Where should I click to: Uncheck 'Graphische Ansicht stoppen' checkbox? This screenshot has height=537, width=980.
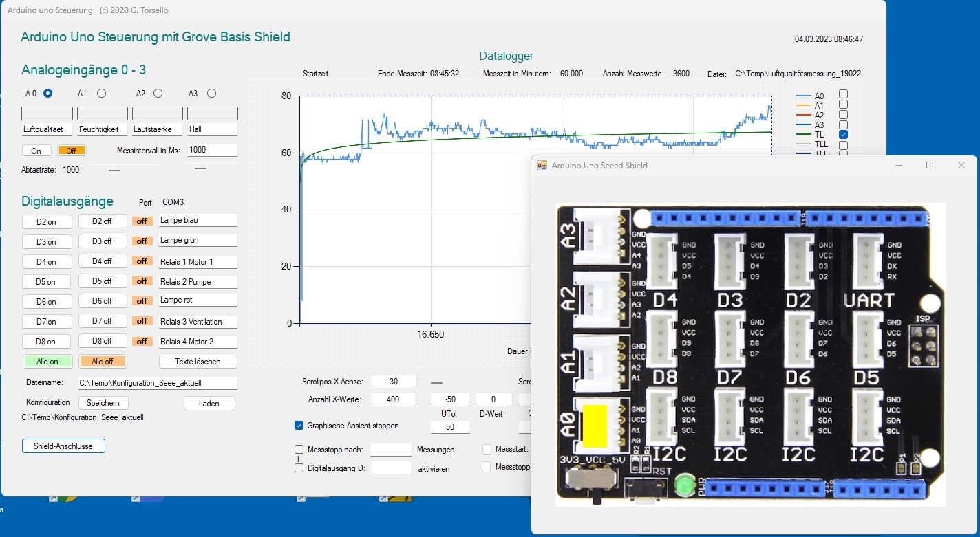[299, 426]
